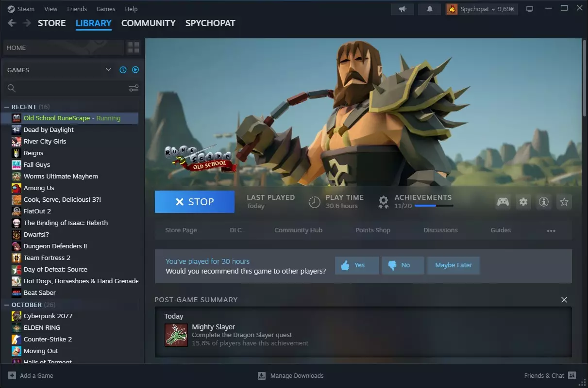This screenshot has height=388, width=588.
Task: Click the HOME button in the sidebar
Action: (63, 48)
